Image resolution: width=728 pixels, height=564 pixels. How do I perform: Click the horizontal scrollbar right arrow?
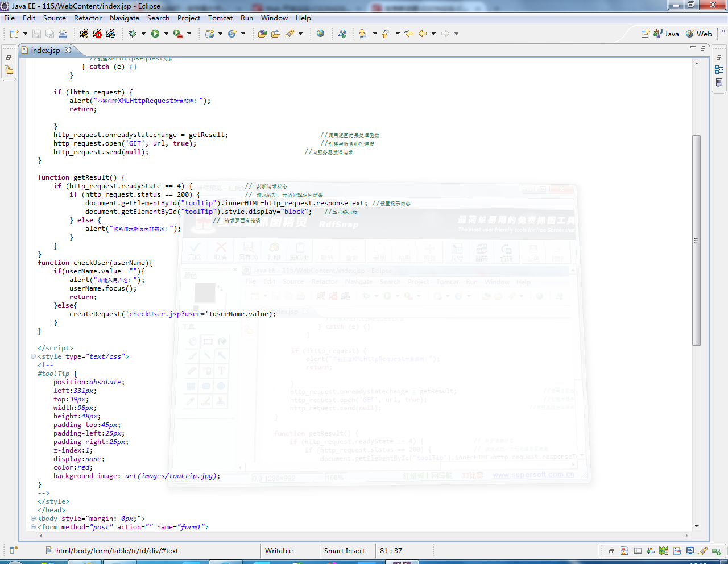click(686, 535)
